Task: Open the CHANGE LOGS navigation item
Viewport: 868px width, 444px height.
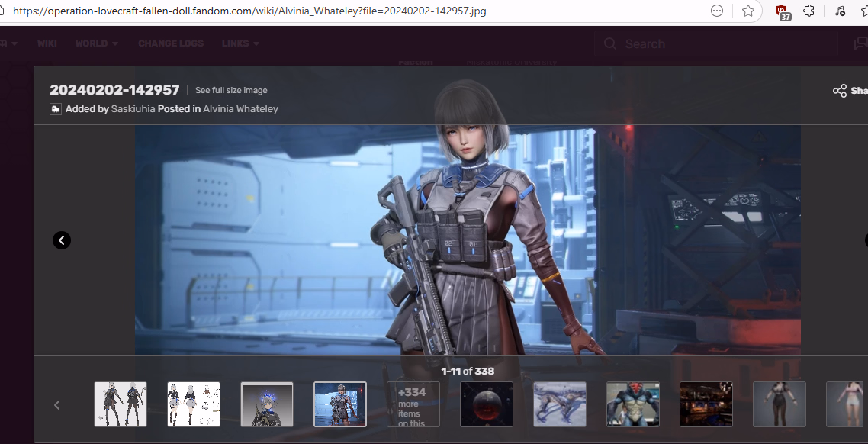Action: (171, 43)
